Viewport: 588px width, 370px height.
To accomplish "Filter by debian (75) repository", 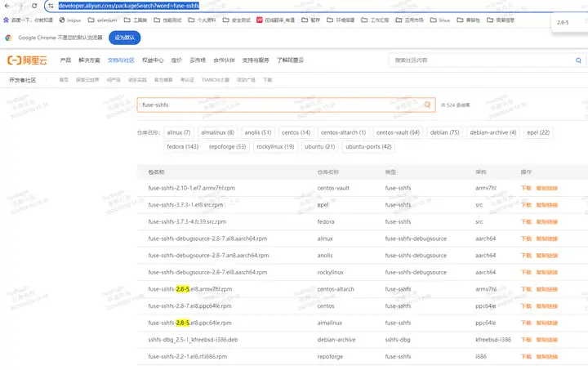I will click(445, 132).
